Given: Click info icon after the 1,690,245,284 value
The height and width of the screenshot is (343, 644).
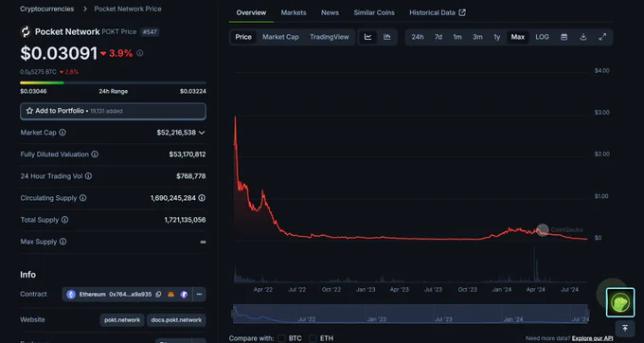Looking at the screenshot, I should pyautogui.click(x=202, y=198).
